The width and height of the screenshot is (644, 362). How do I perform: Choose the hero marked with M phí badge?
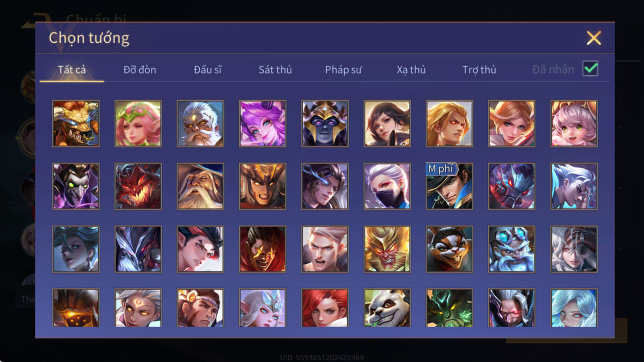pyautogui.click(x=449, y=186)
